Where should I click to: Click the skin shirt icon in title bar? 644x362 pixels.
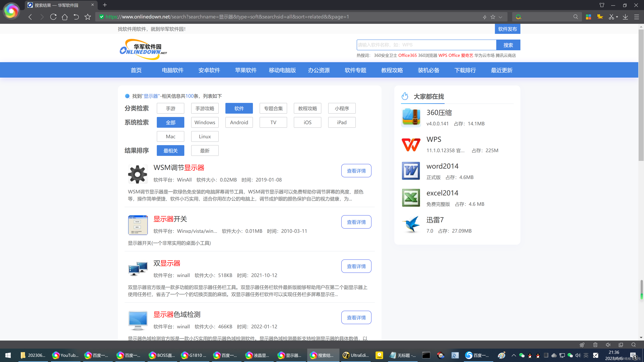(x=602, y=5)
